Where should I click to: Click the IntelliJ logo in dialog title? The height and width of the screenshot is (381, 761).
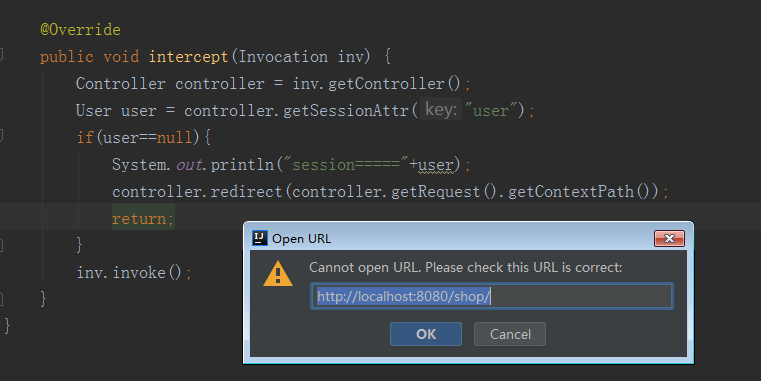(x=260, y=238)
